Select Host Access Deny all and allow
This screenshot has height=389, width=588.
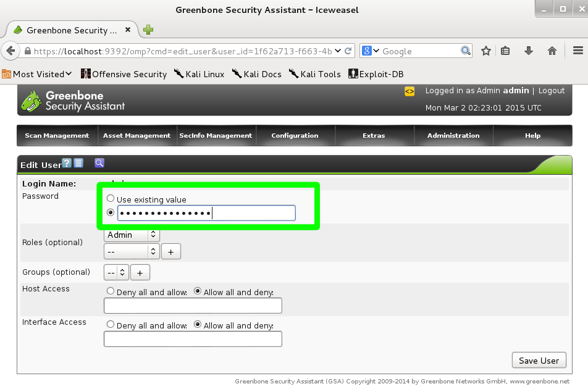point(110,291)
